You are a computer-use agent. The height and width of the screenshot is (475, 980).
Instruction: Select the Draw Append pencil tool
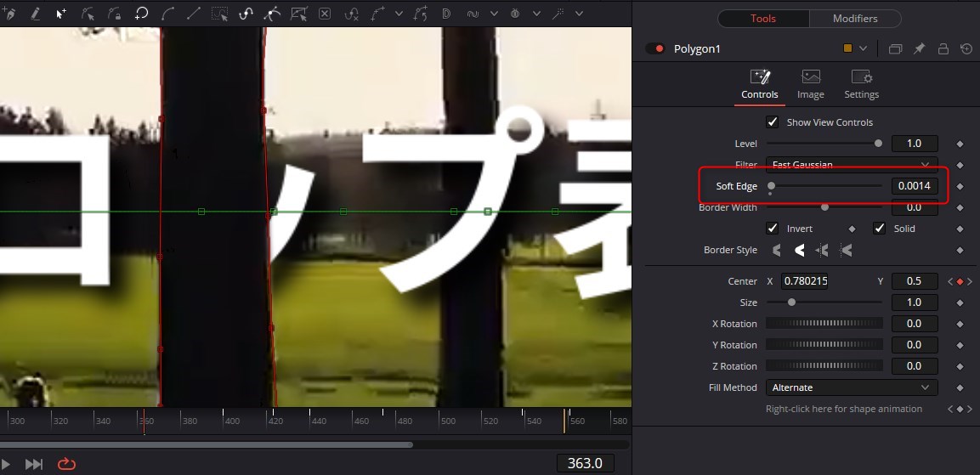36,13
